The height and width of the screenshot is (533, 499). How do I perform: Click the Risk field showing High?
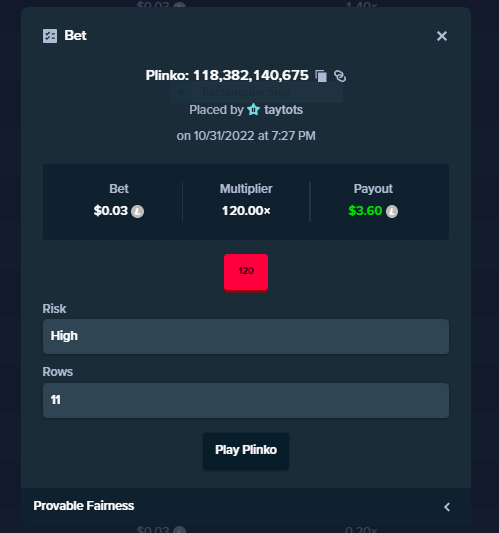click(x=246, y=336)
